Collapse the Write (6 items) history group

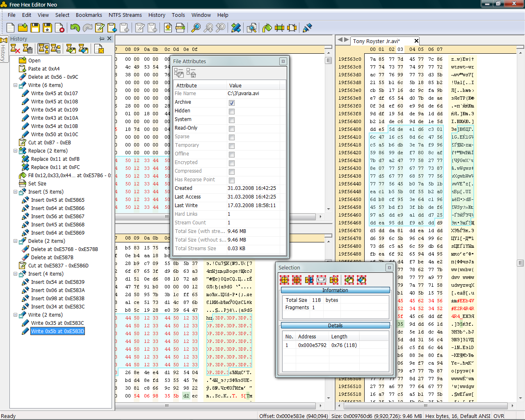[15, 85]
